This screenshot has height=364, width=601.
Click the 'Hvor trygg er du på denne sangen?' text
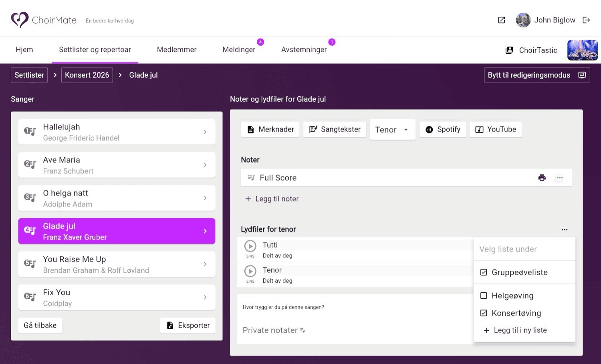(283, 307)
